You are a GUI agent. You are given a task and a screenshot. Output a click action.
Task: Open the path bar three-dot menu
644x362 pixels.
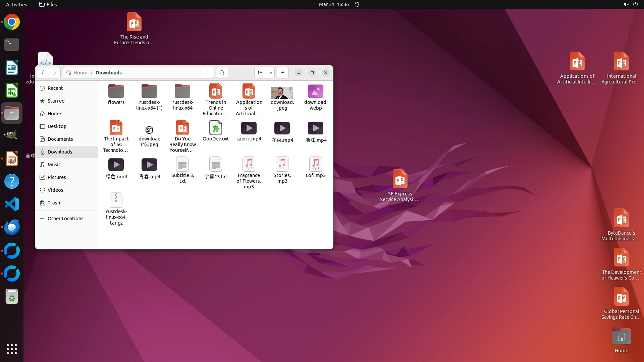[208, 73]
